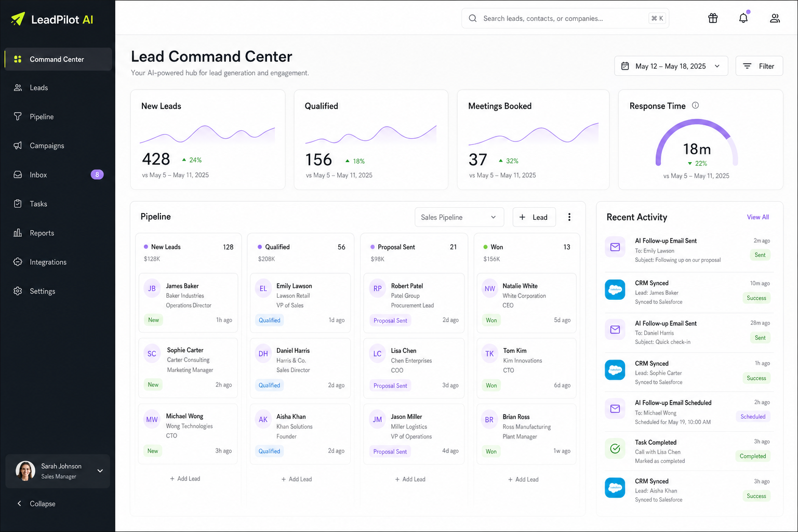798x532 pixels.
Task: Click the Task Completed checkmark icon
Action: 615,448
